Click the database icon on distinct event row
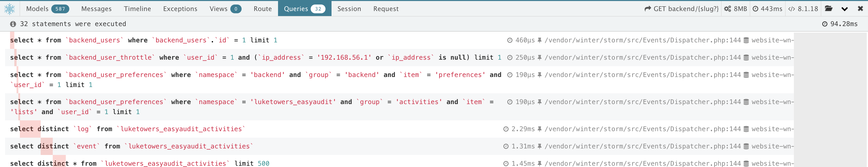The height and width of the screenshot is (167, 868). click(x=746, y=146)
